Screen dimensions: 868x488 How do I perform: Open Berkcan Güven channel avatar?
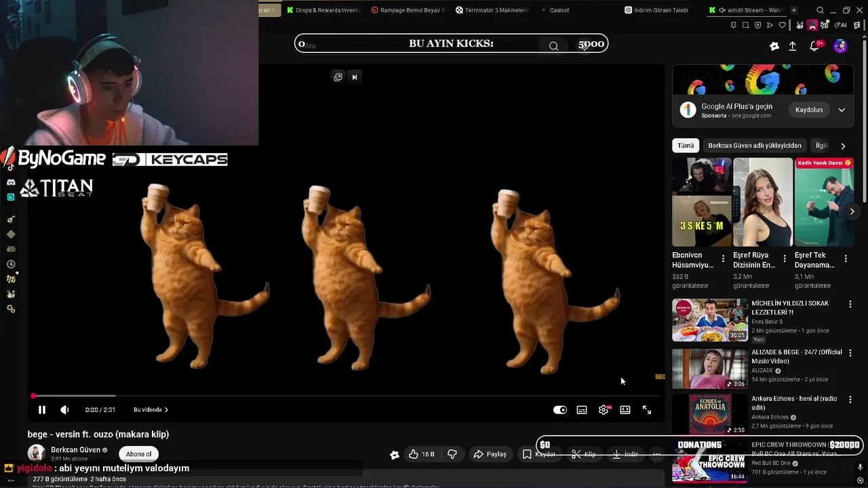[x=36, y=453]
